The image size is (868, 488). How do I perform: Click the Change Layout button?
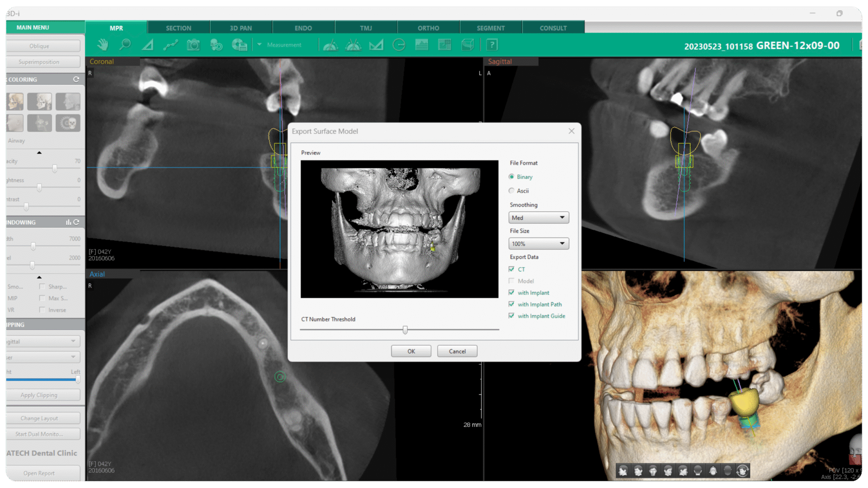(43, 418)
